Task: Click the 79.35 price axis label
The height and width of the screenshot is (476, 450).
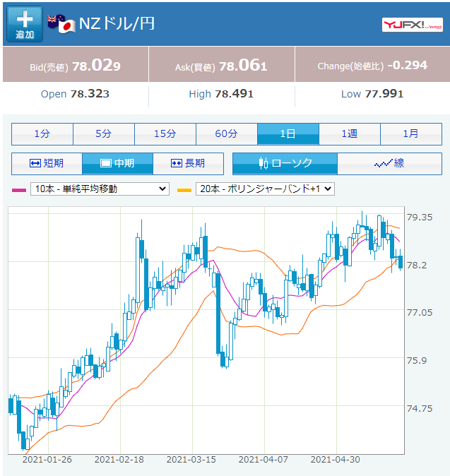Action: click(420, 218)
